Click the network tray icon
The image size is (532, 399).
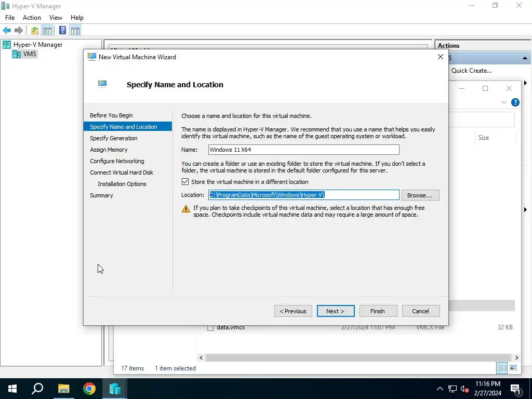453,389
